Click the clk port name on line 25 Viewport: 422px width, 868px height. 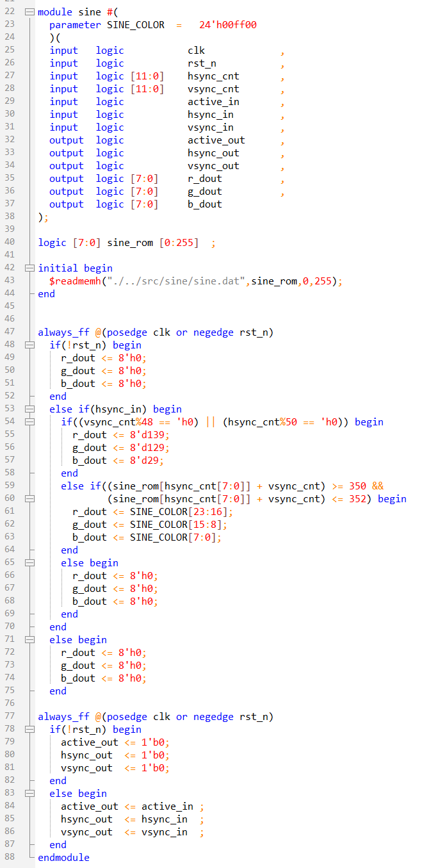tap(197, 51)
